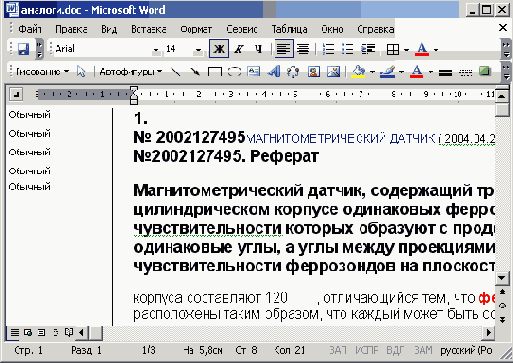The width and height of the screenshot is (513, 363).
Task: Apply font color in drawing toolbar
Action: click(x=417, y=71)
